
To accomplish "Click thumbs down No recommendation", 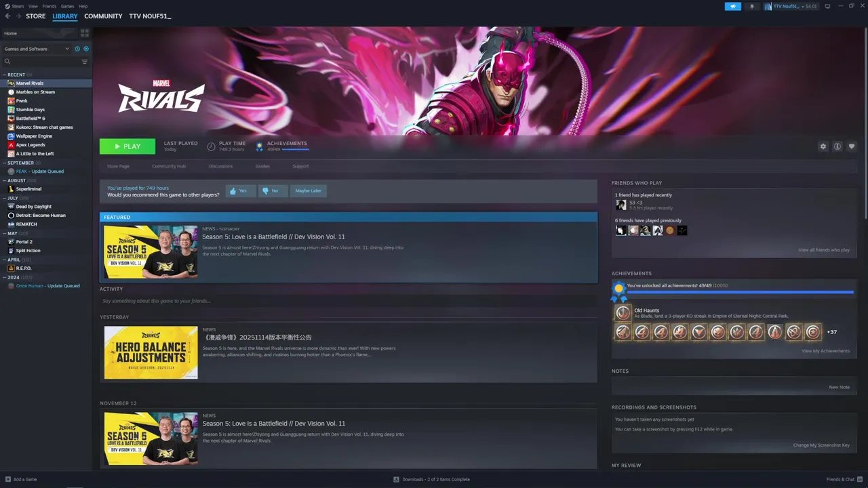I will (273, 191).
